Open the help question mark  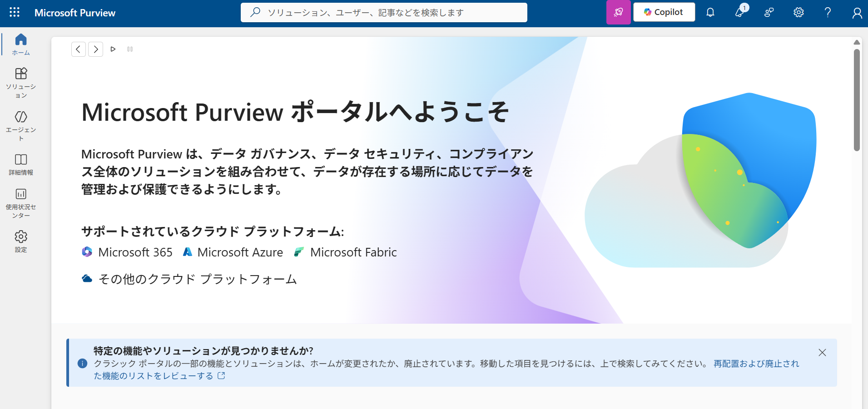click(828, 12)
